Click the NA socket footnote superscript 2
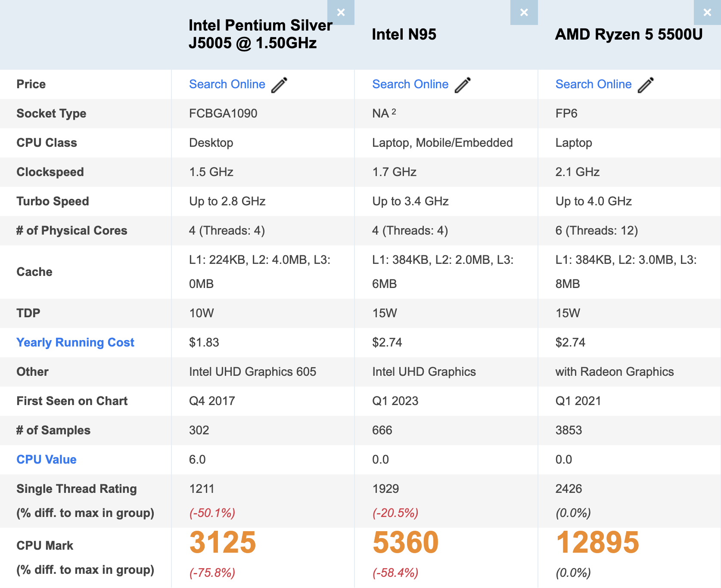This screenshot has width=721, height=588. point(394,111)
